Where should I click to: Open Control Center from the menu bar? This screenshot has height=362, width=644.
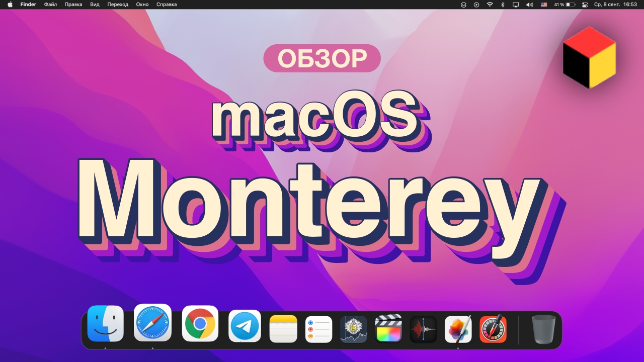click(x=585, y=5)
